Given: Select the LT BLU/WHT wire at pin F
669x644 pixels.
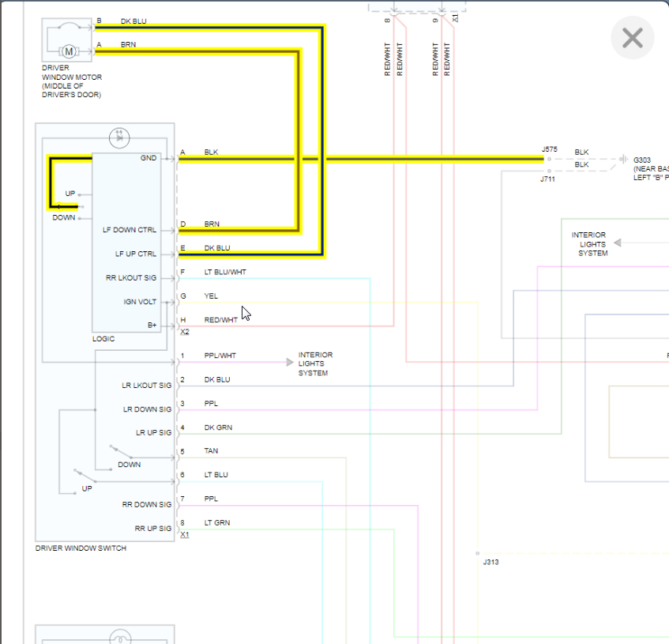Looking at the screenshot, I should coord(274,279).
